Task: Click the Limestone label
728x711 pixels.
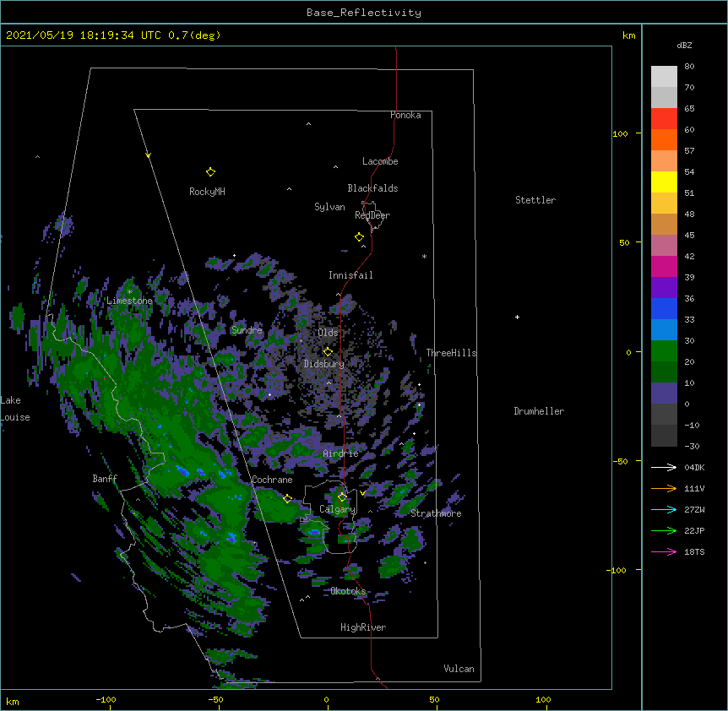Action: 129,301
